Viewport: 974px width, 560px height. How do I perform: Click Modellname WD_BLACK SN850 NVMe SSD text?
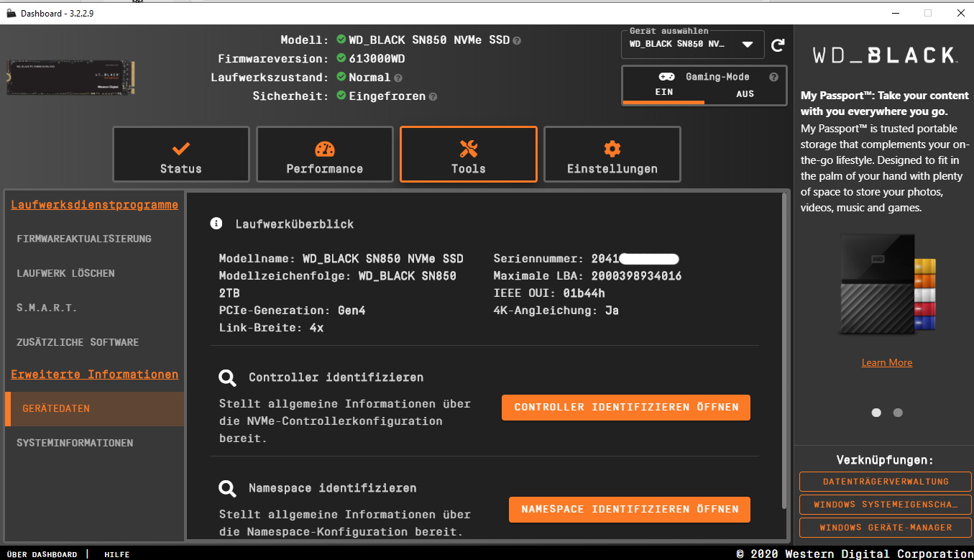click(341, 259)
